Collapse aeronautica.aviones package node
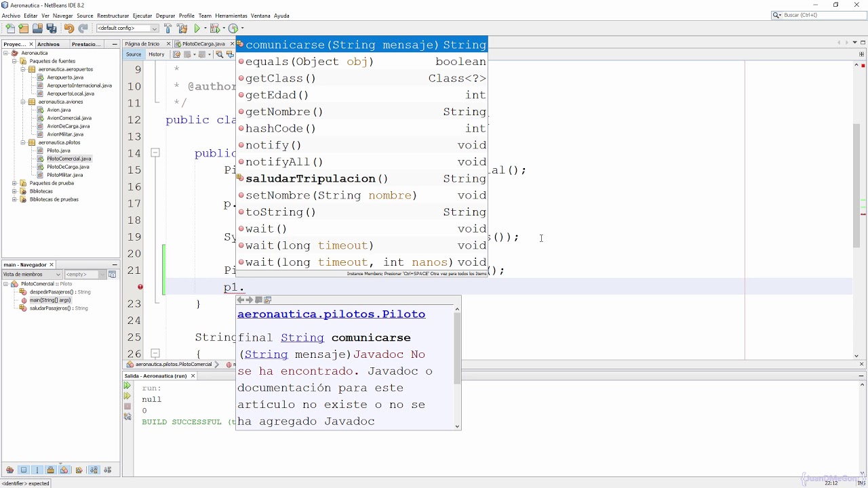The width and height of the screenshot is (868, 488). (22, 102)
